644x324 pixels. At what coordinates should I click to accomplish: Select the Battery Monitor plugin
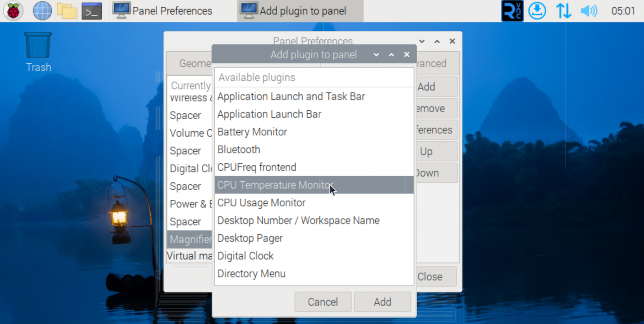click(x=252, y=132)
